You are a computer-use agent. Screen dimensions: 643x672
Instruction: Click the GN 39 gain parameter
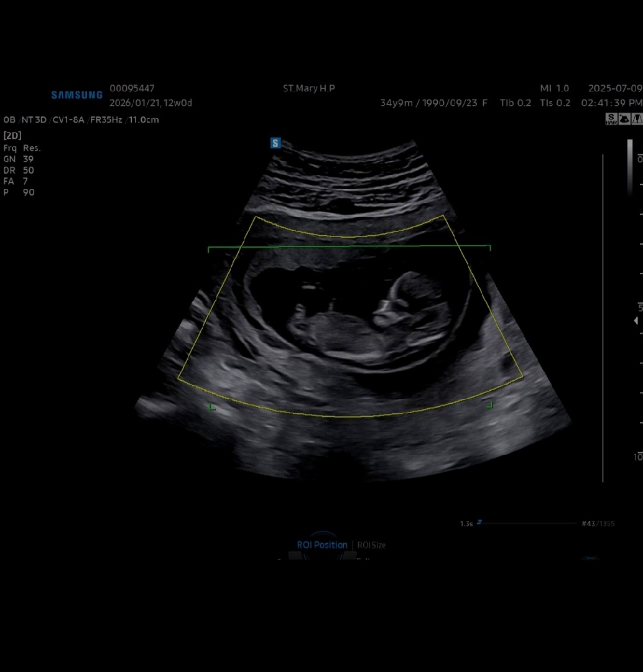click(x=19, y=159)
